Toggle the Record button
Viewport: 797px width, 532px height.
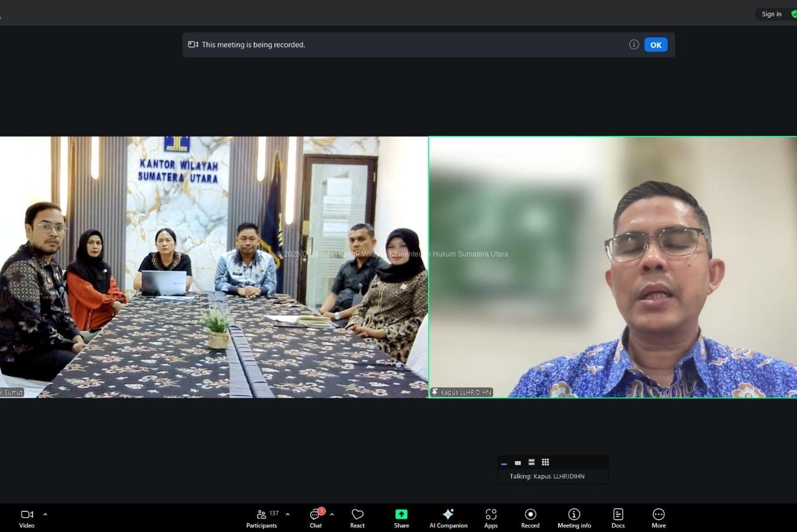coord(530,518)
